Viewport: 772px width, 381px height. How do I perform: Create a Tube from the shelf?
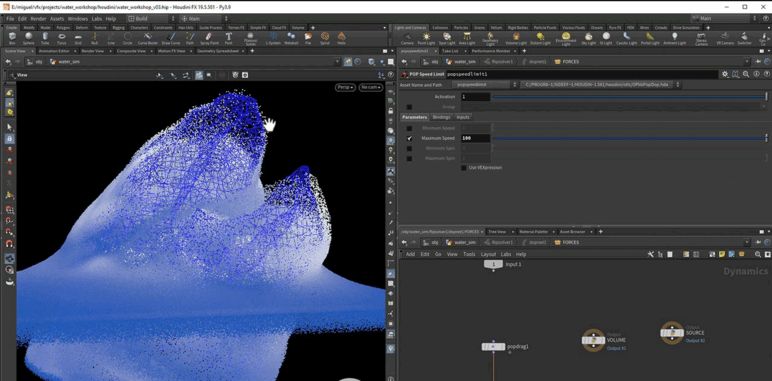[45, 38]
